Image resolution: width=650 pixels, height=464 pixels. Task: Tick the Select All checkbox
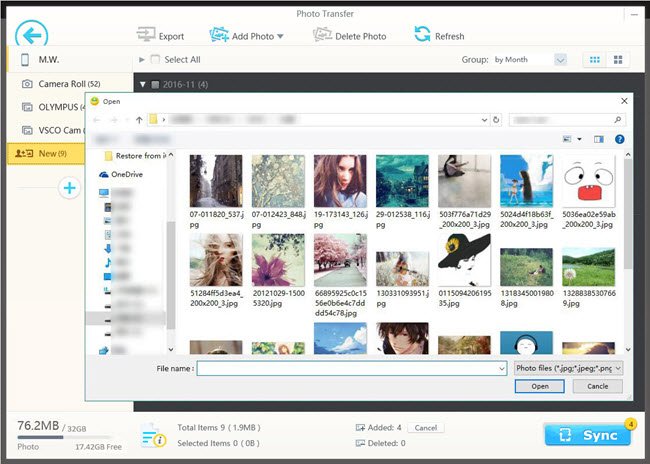point(155,59)
